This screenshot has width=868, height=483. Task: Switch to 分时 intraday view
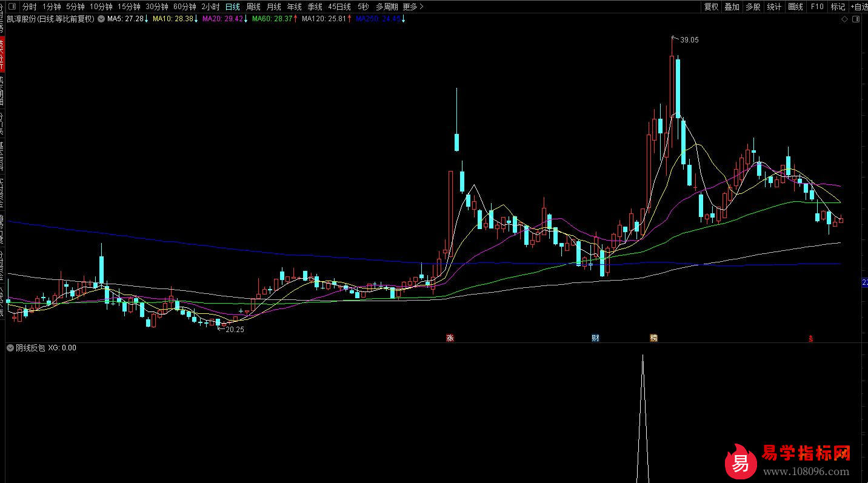coord(29,7)
